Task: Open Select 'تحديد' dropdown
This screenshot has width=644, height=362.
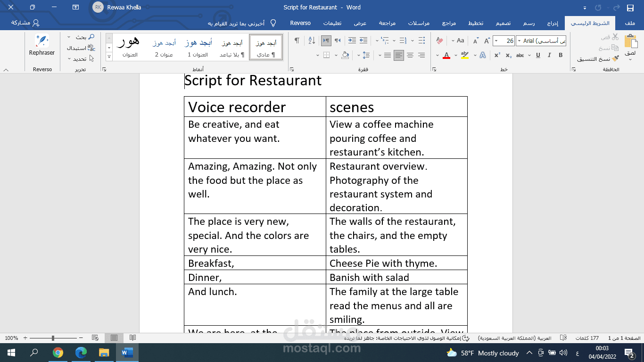Action: pos(81,59)
